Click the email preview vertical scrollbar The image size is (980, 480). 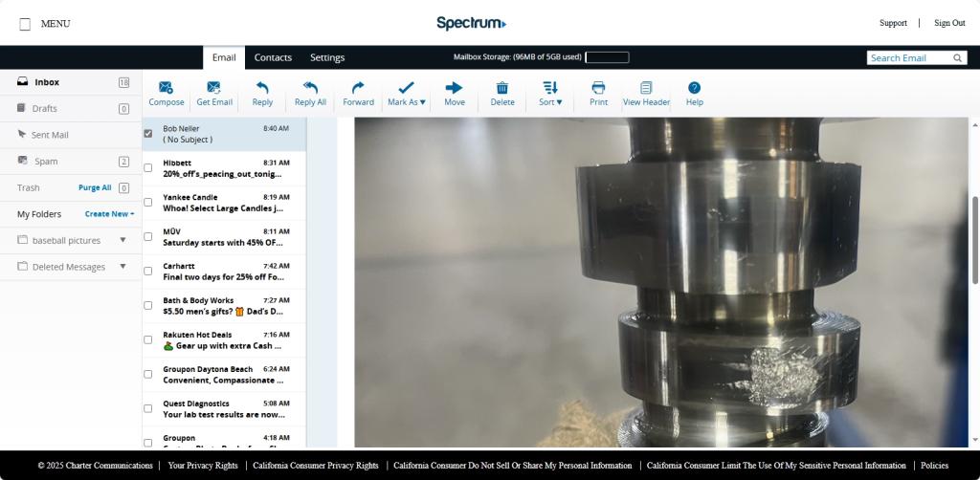pyautogui.click(x=974, y=240)
